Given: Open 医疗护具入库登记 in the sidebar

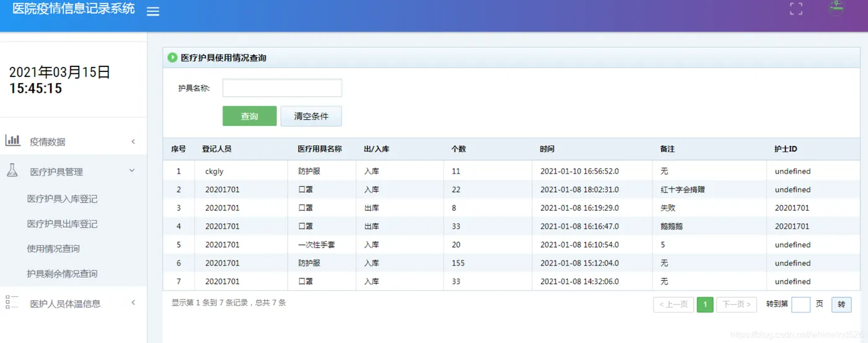Looking at the screenshot, I should tap(62, 199).
